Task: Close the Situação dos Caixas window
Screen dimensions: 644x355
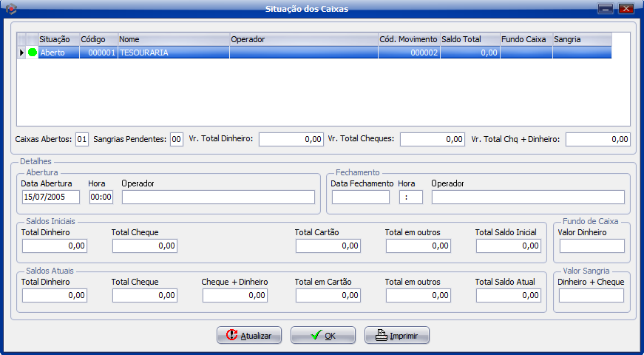Action: coord(626,9)
